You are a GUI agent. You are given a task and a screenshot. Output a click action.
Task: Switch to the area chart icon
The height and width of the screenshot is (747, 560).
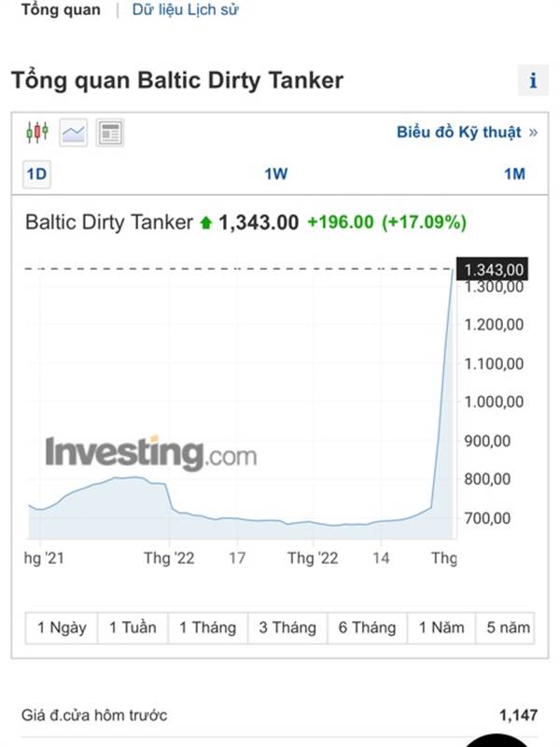[x=74, y=133]
